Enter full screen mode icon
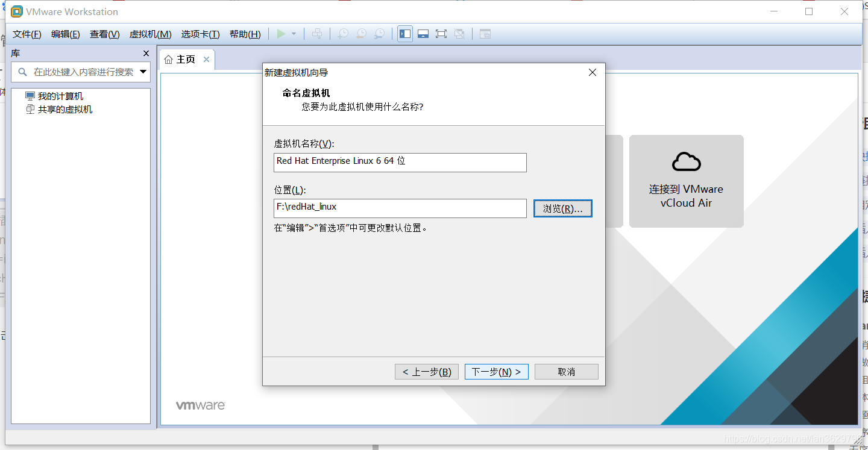This screenshot has height=450, width=868. pos(441,34)
